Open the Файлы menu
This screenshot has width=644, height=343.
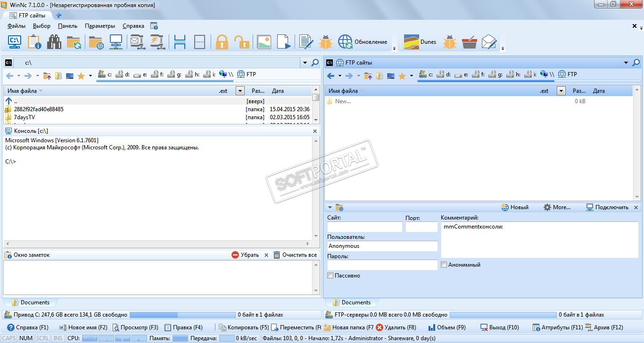[x=17, y=26]
